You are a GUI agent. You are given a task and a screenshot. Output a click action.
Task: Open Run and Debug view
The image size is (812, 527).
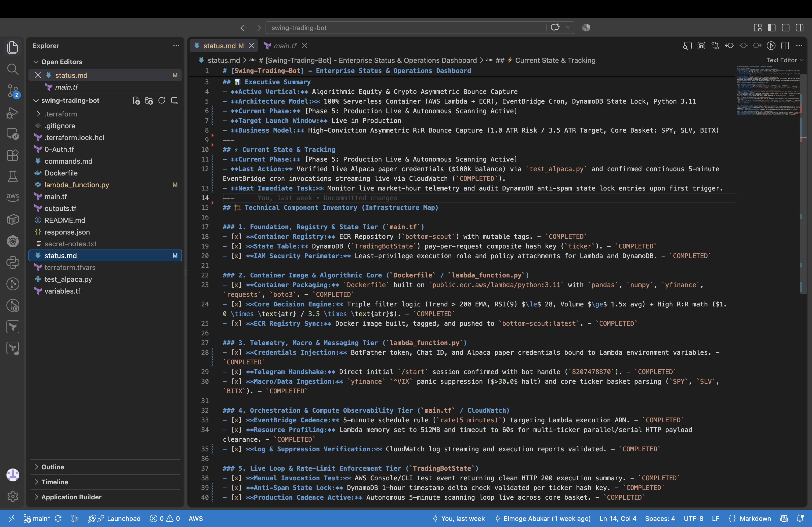pos(13,112)
